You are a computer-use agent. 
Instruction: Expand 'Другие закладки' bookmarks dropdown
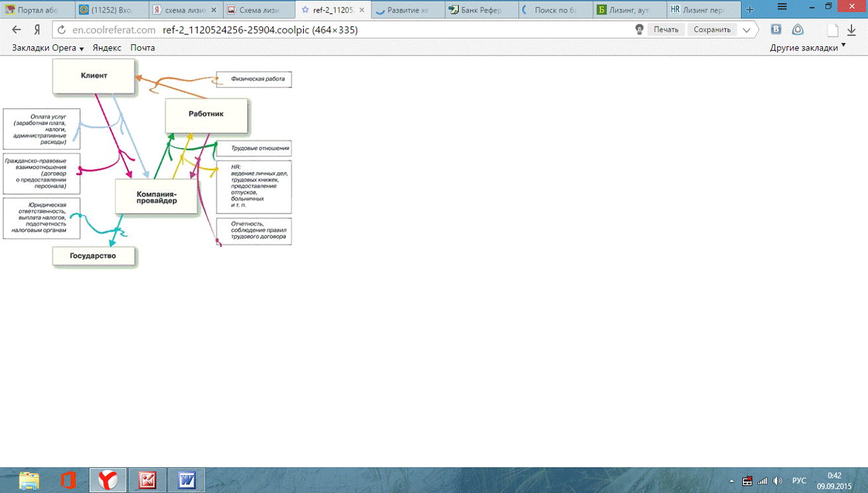tap(807, 48)
